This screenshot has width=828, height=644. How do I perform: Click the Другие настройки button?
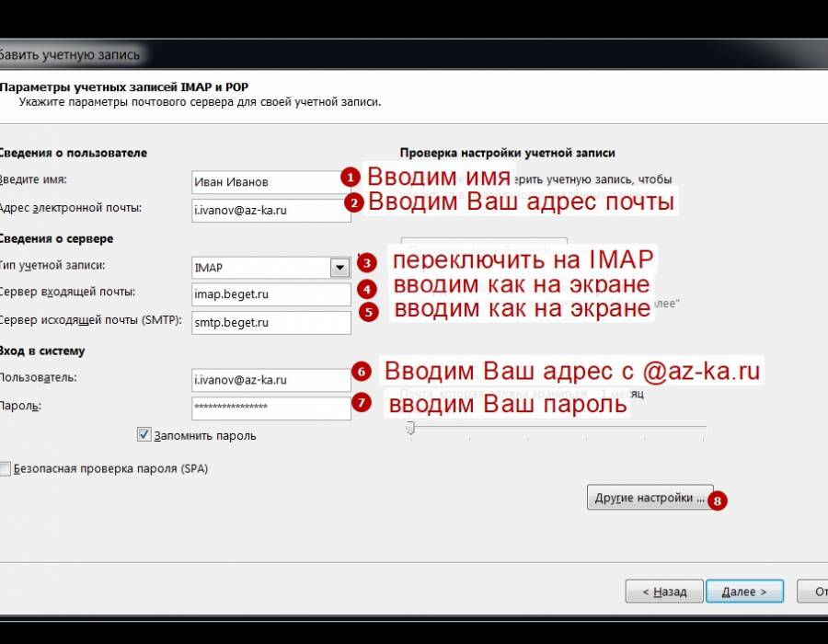tap(650, 498)
